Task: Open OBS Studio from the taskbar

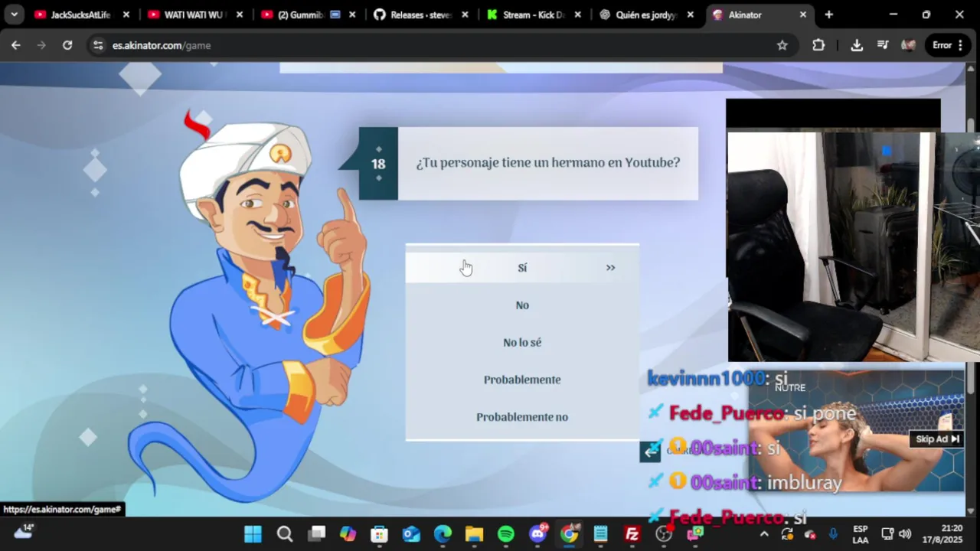Action: [664, 533]
